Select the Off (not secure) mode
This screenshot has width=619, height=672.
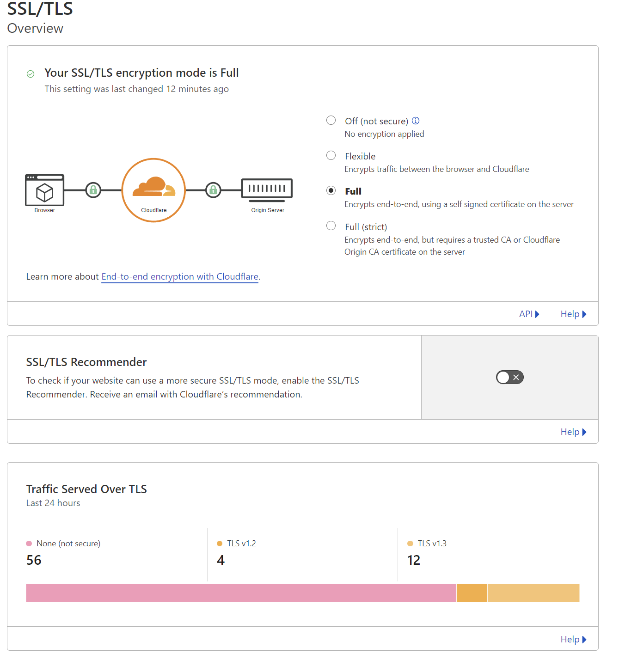point(331,120)
